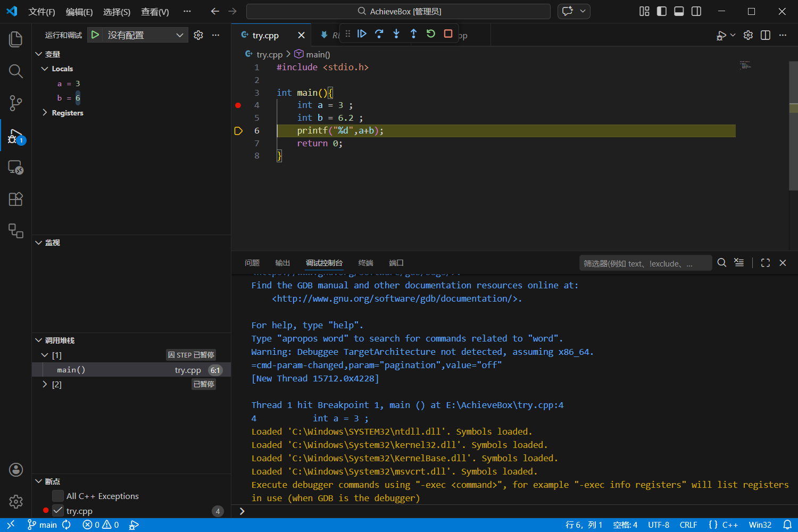Collapse the 监视 section
The width and height of the screenshot is (798, 532).
[38, 243]
